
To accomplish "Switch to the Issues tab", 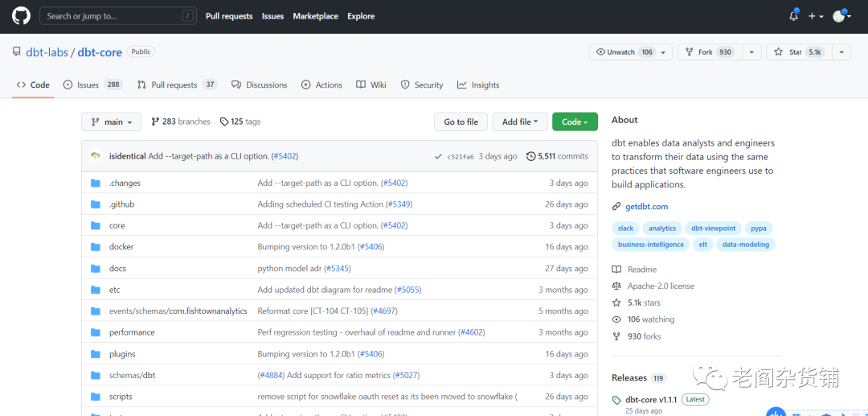I will pyautogui.click(x=92, y=84).
